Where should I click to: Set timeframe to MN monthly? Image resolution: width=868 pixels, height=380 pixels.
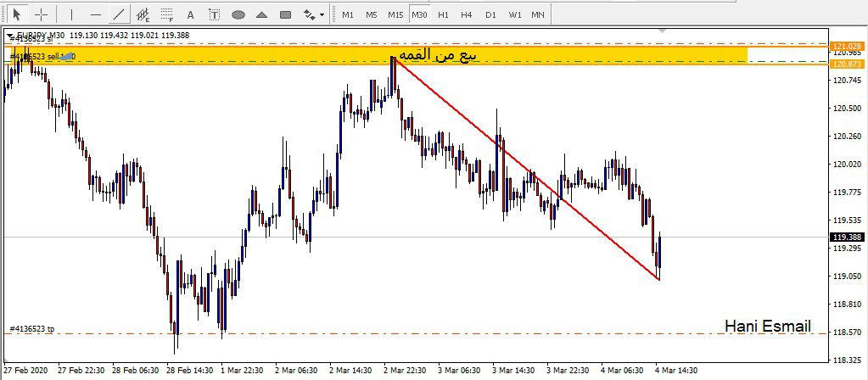[538, 14]
